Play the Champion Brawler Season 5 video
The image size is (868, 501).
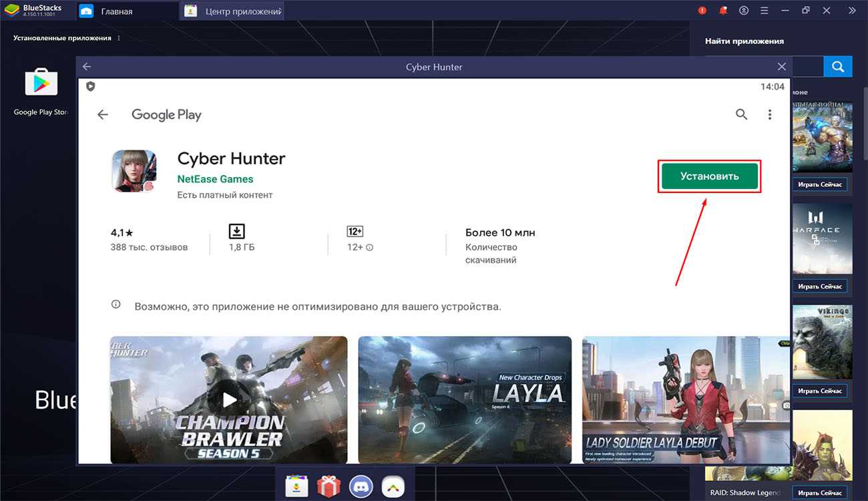coord(229,399)
